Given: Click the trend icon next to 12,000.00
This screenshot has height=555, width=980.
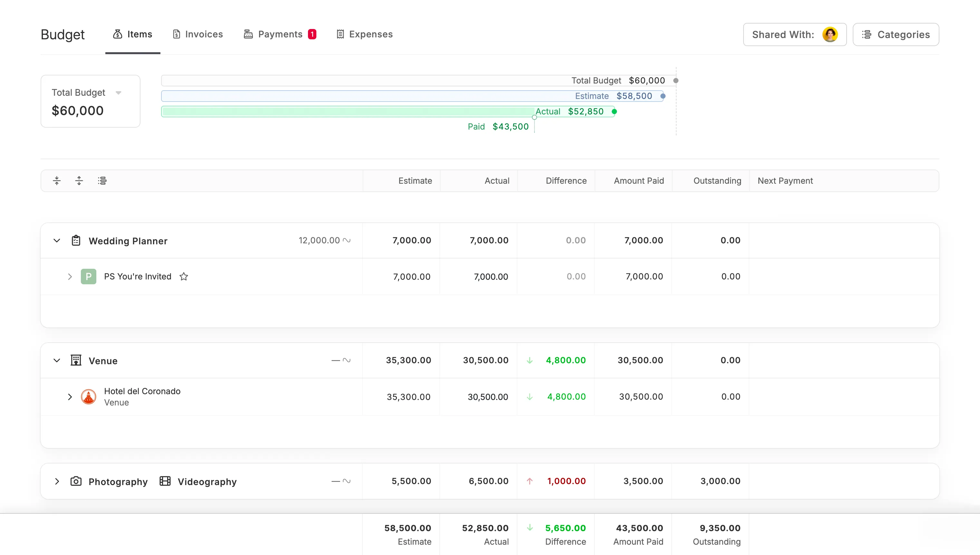Looking at the screenshot, I should click(346, 240).
